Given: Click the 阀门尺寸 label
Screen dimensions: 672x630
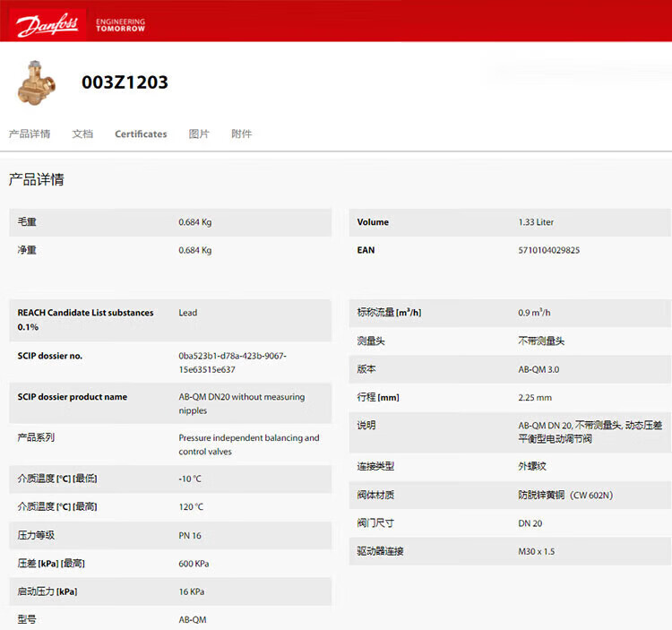Looking at the screenshot, I should point(375,522).
